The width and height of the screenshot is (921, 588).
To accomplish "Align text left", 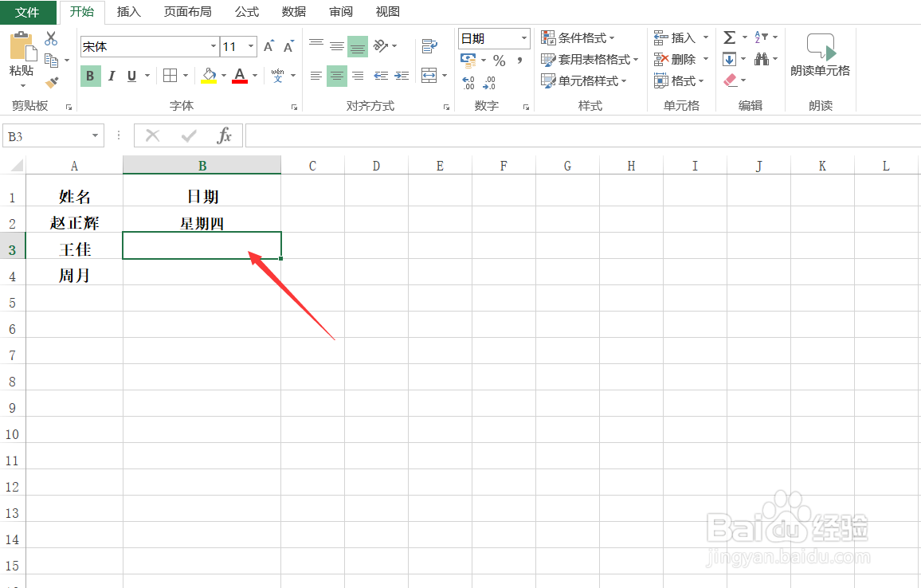I will (316, 76).
